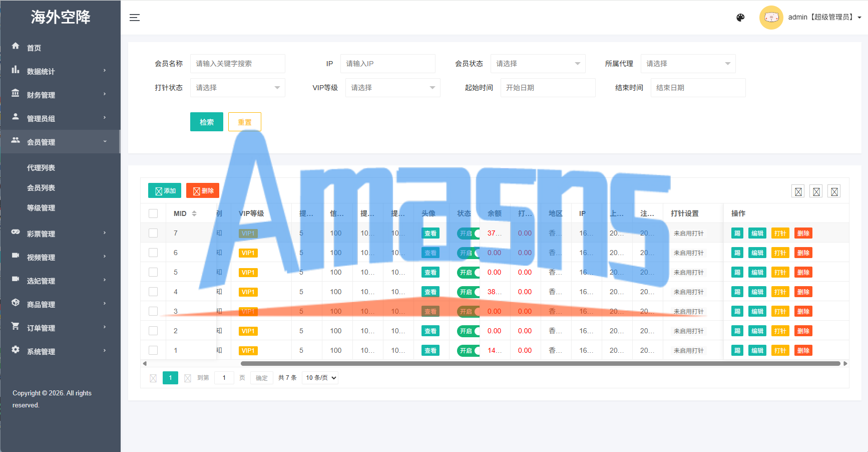Image resolution: width=868 pixels, height=452 pixels.
Task: Kick member 4 with the 踢 button
Action: (x=737, y=292)
